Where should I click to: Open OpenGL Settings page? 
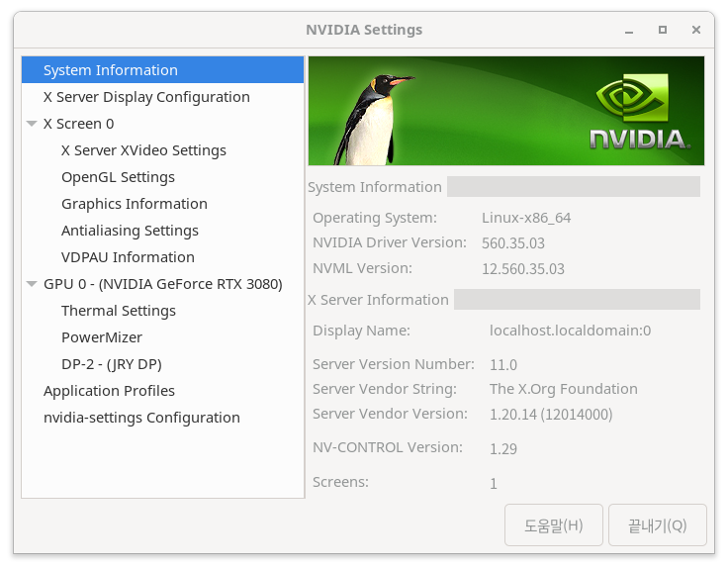(118, 177)
